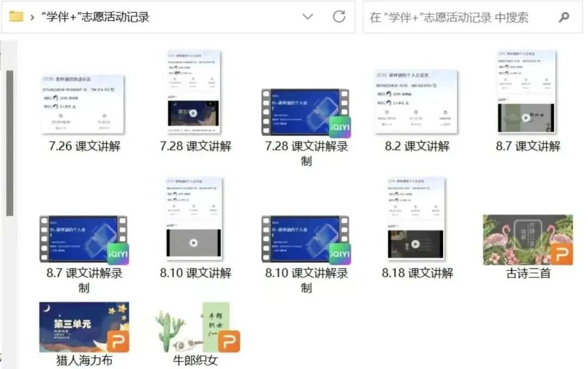Open address bar history dropdown chevron
The height and width of the screenshot is (369, 588).
click(308, 17)
